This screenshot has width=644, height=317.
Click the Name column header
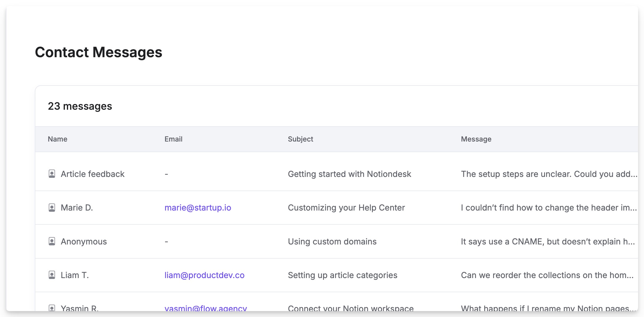tap(57, 139)
